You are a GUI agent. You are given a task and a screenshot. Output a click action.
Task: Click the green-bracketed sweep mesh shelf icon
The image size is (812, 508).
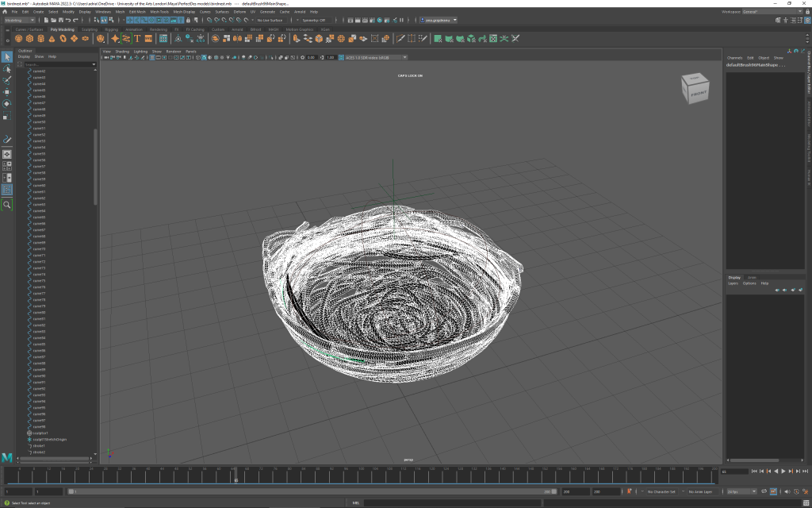[x=126, y=39]
